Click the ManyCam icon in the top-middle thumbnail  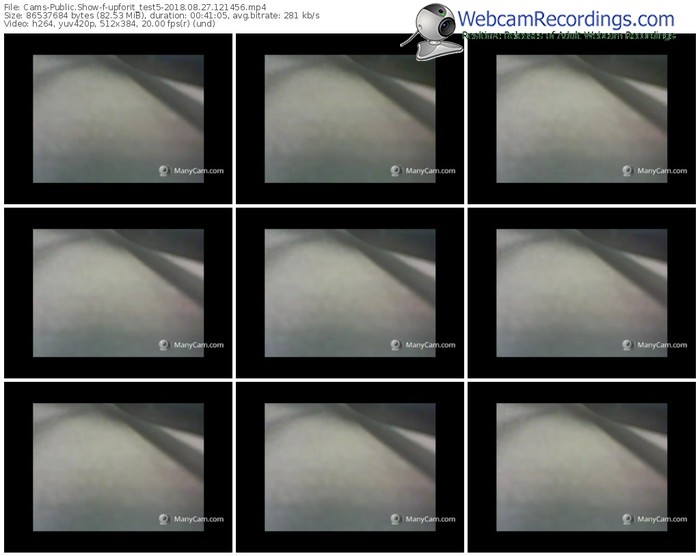396,171
